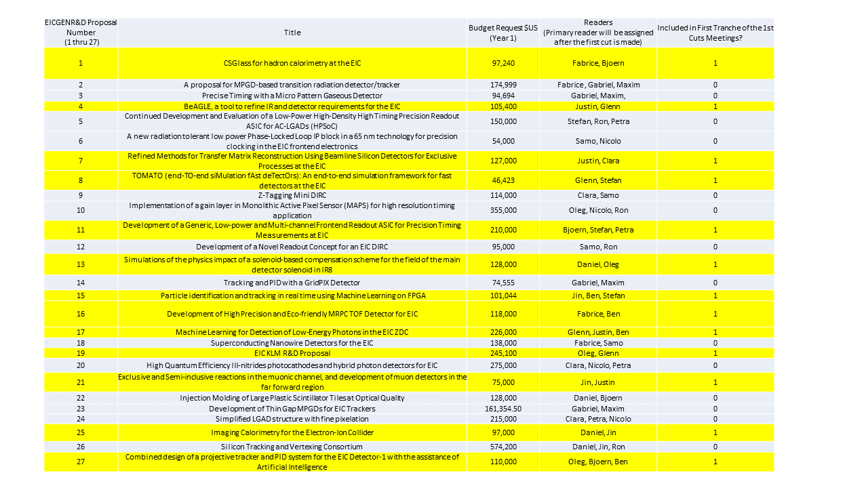This screenshot has width=868, height=488.
Task: Click the readers cell 'Samo, Nicolo'
Action: click(x=598, y=141)
